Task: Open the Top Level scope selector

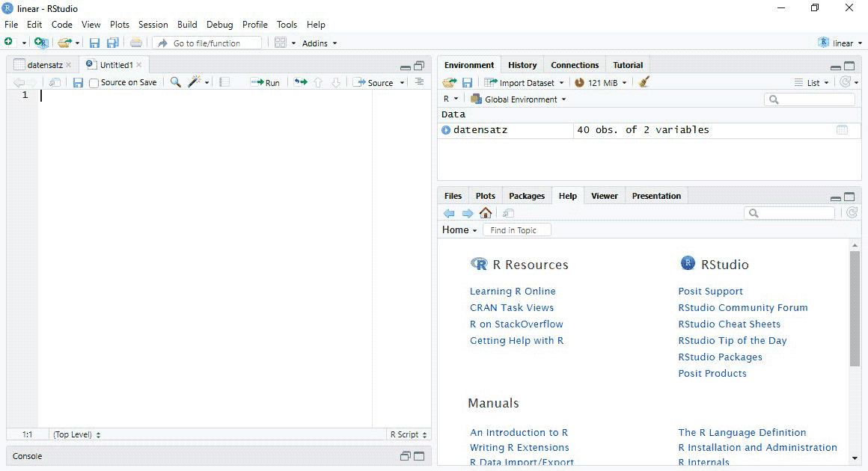Action: [76, 434]
